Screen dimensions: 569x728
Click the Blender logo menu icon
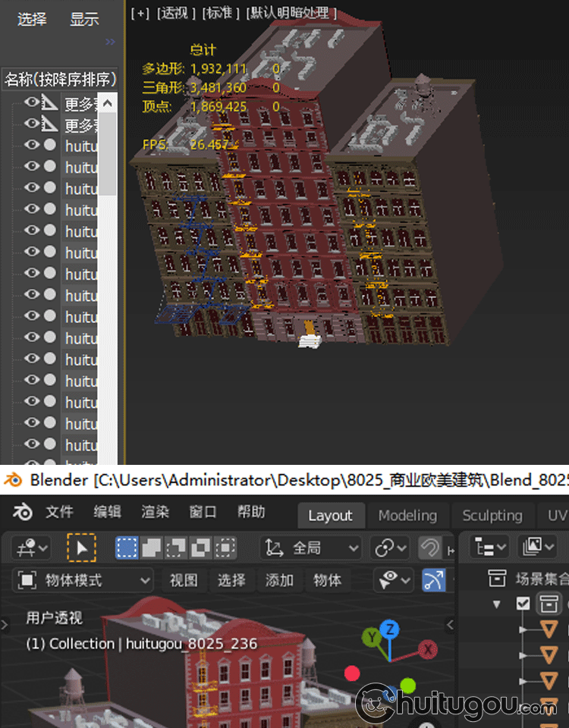click(23, 513)
